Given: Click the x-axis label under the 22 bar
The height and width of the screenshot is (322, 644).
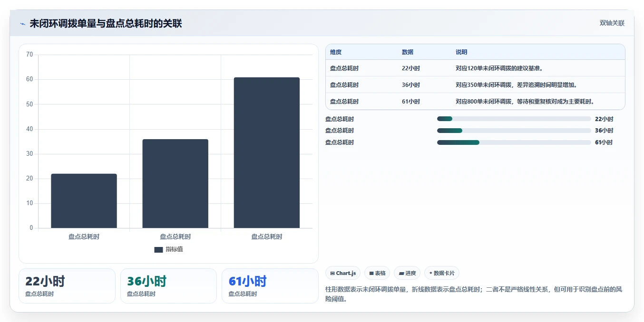Looking at the screenshot, I should 84,237.
